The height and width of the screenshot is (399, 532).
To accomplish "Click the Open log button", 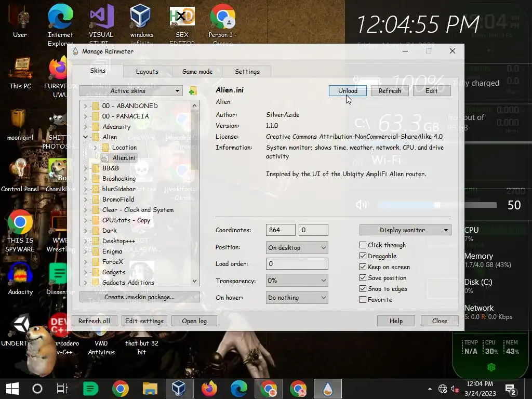I will (x=194, y=321).
